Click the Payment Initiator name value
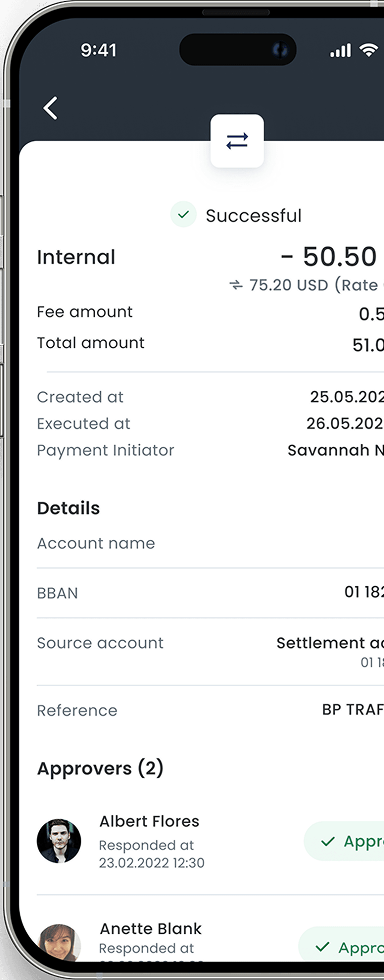The image size is (384, 980). click(x=335, y=450)
